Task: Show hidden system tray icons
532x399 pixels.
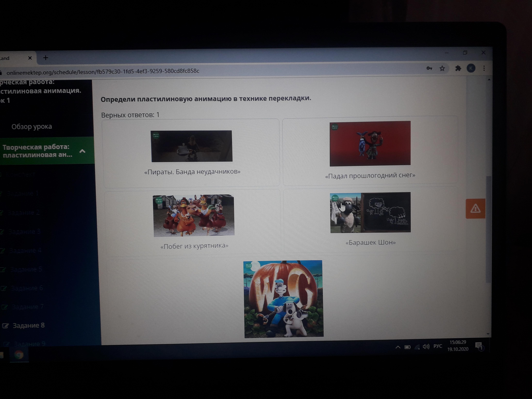Action: [x=398, y=347]
